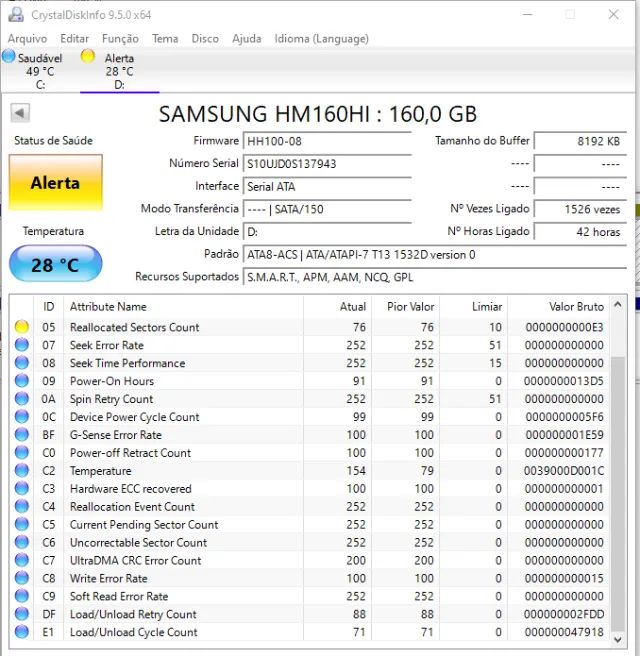
Task: Click the blue icon for Reallocation Event Count
Action: (22, 506)
